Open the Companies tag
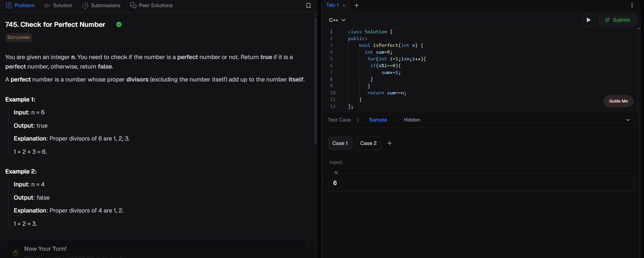The image size is (644, 258). pyautogui.click(x=19, y=38)
